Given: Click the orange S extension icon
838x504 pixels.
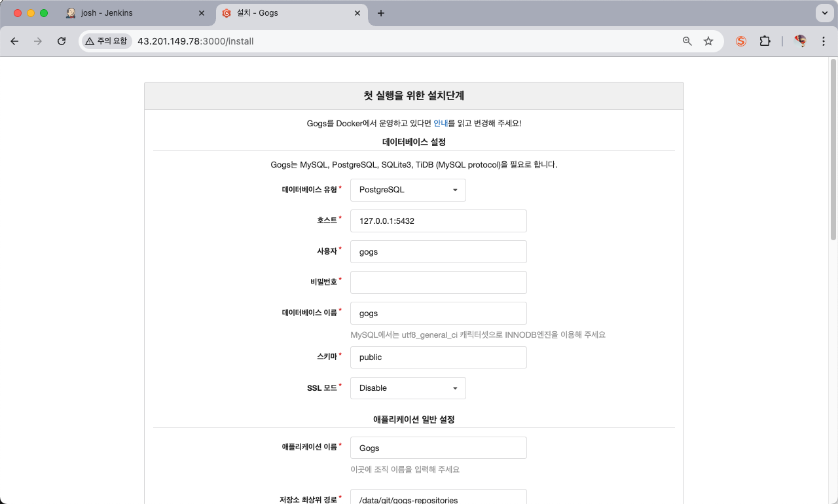Looking at the screenshot, I should pyautogui.click(x=741, y=41).
